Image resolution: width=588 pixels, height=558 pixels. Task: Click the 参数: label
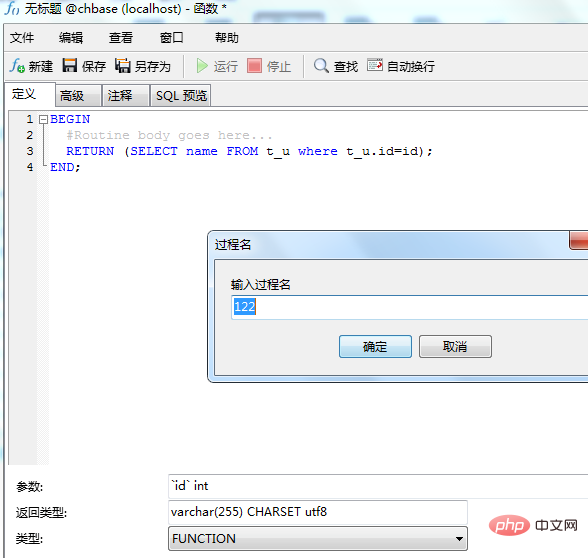click(x=30, y=487)
